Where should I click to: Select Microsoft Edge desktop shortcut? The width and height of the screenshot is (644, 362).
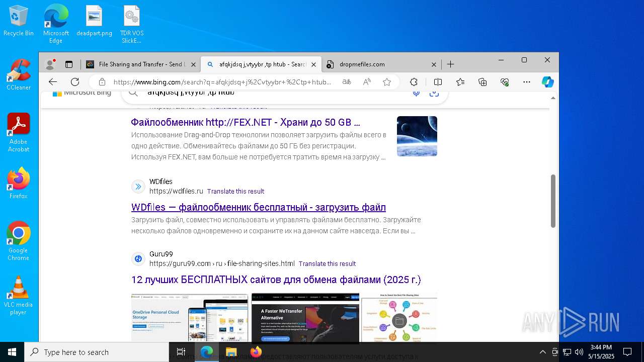(56, 25)
